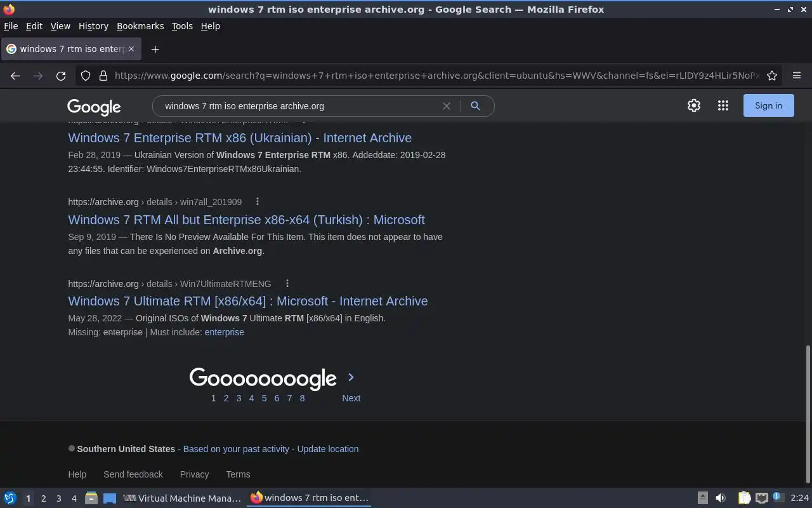
Task: Go to results page 5
Action: [x=264, y=398]
